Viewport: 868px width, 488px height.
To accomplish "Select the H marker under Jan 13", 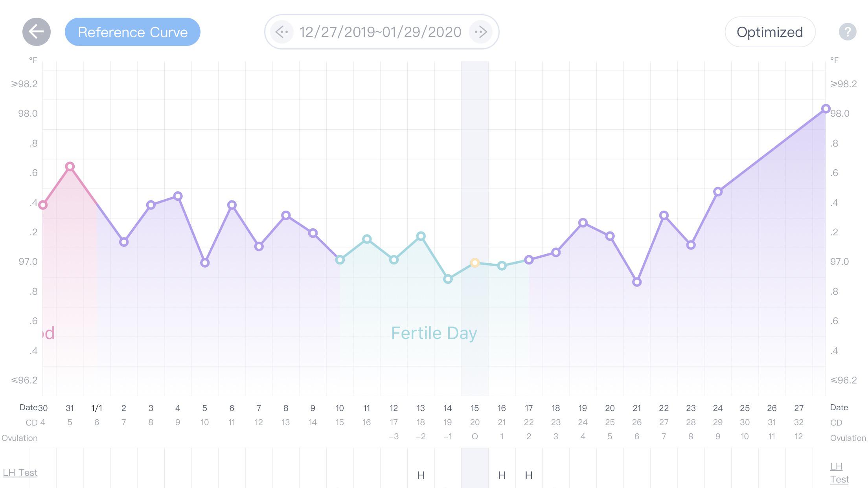I will pos(421,475).
